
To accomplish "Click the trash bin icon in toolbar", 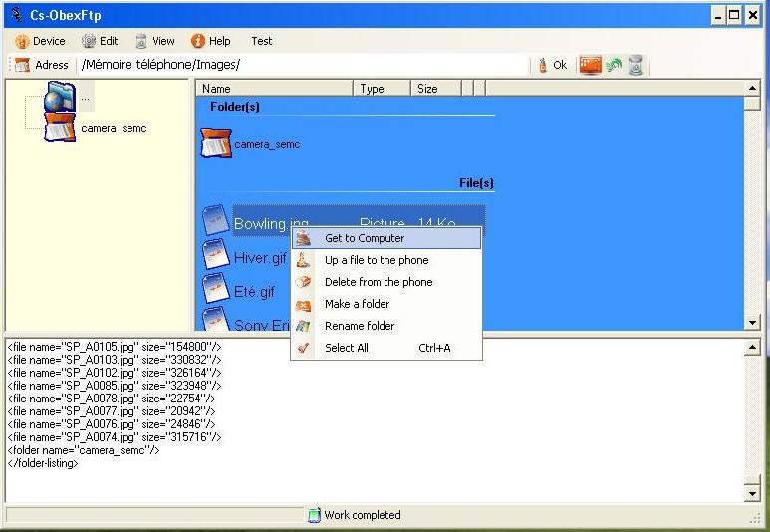I will [x=636, y=65].
